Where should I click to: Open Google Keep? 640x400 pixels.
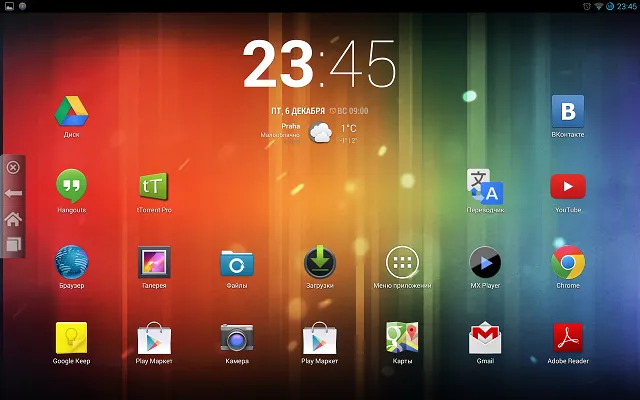(x=71, y=338)
